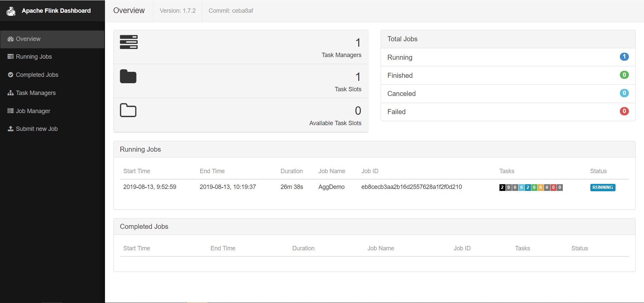Click the Apache Flink squirrel logo
The image size is (644, 303).
11,11
